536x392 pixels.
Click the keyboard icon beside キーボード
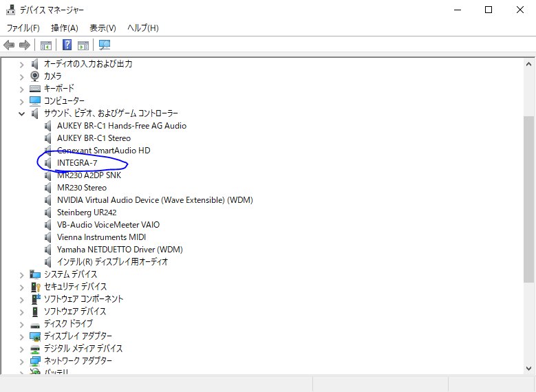point(35,89)
